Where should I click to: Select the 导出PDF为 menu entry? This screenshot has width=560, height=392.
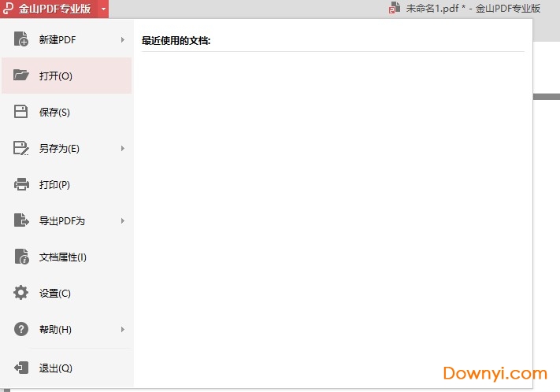click(67, 220)
